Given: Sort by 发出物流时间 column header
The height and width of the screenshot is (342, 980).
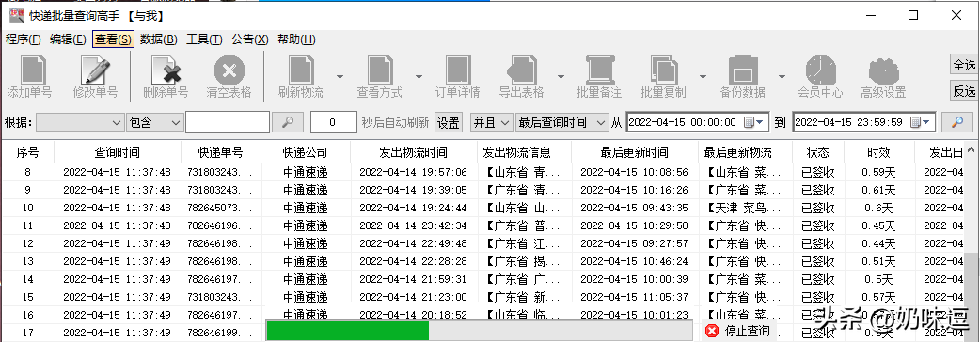Looking at the screenshot, I should click(413, 152).
